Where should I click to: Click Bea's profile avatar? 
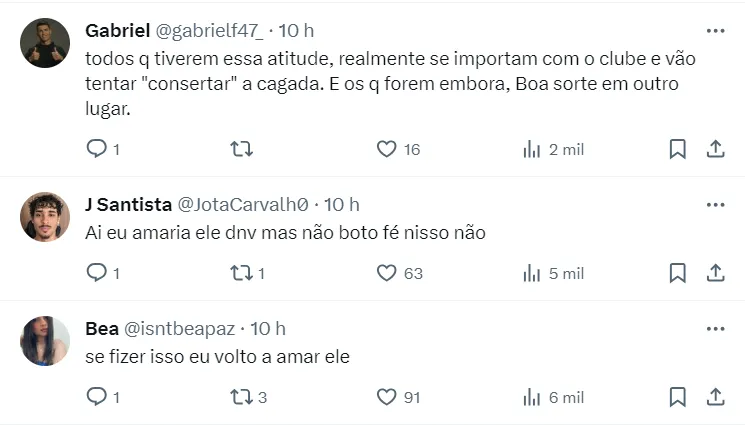[45, 341]
